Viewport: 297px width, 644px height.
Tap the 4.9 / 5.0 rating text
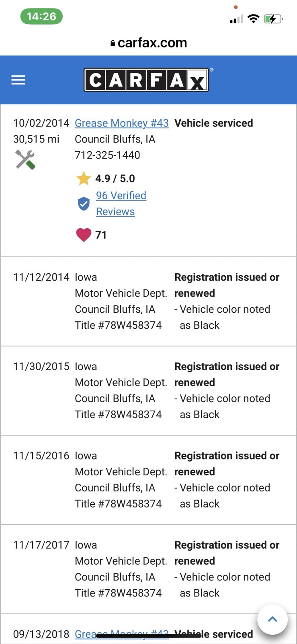[x=115, y=178]
